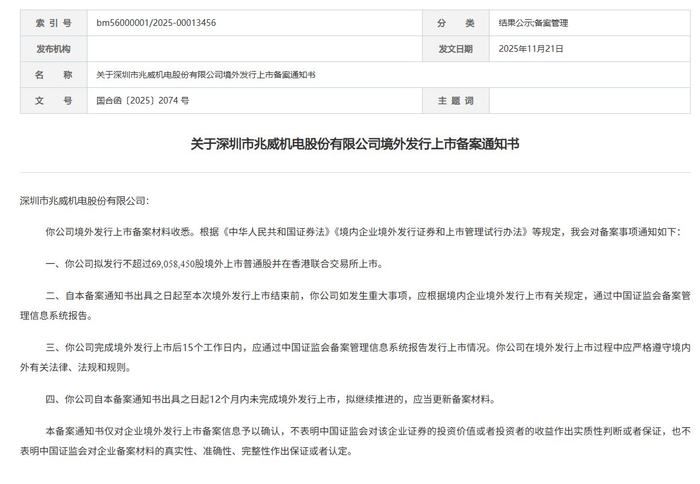Click the 分类 label cell
Image resolution: width=700 pixels, height=484 pixels.
pos(456,23)
